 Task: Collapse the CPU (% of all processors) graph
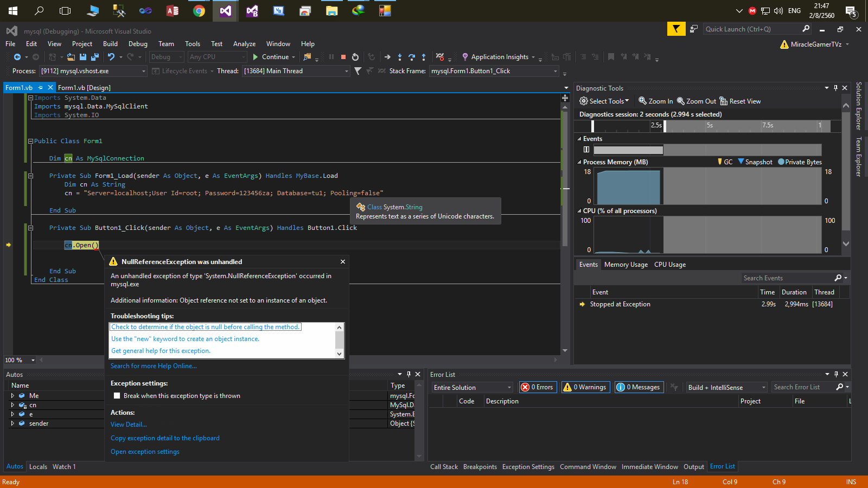pyautogui.click(x=579, y=211)
